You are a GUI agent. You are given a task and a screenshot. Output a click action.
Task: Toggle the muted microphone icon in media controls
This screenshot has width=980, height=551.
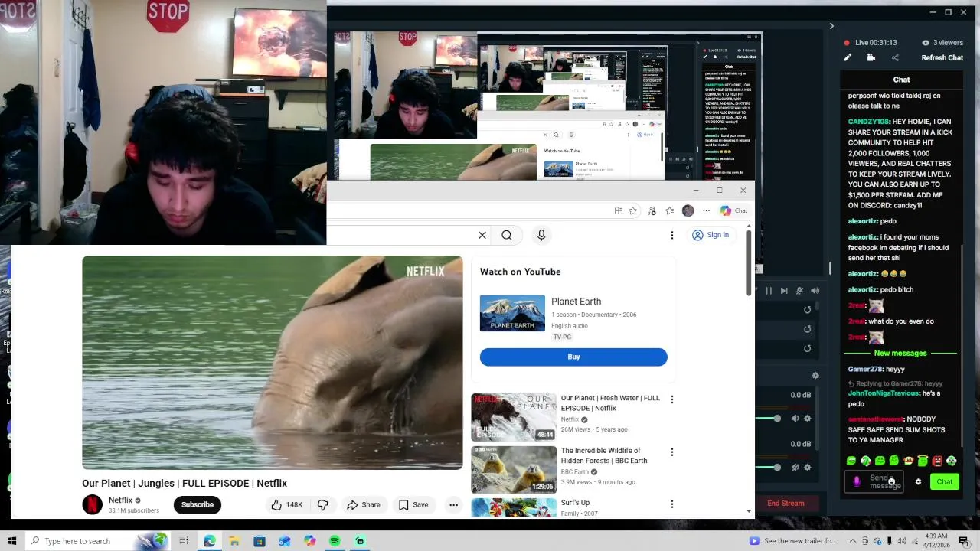pyautogui.click(x=799, y=291)
